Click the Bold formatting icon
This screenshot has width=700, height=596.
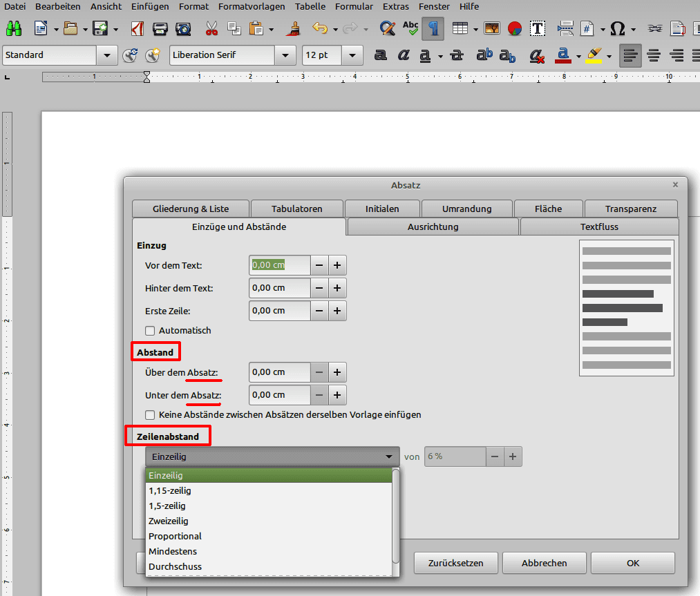(x=380, y=55)
